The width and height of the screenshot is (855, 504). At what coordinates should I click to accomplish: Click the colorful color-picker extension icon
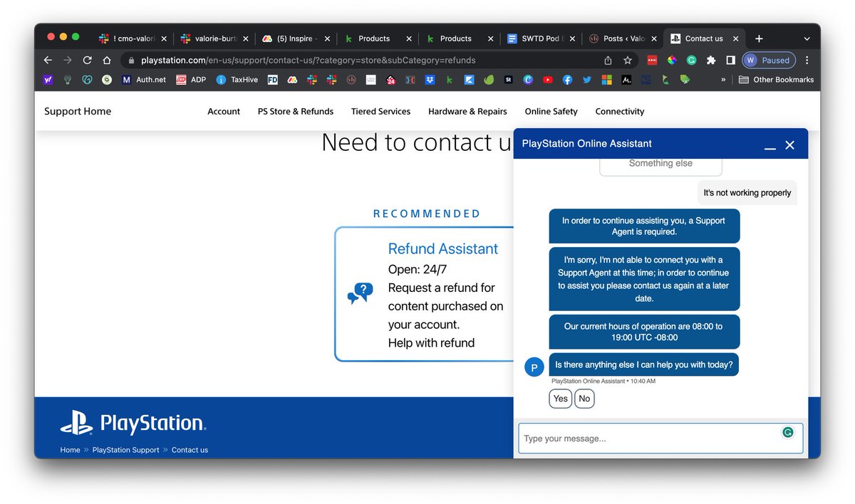tap(672, 61)
